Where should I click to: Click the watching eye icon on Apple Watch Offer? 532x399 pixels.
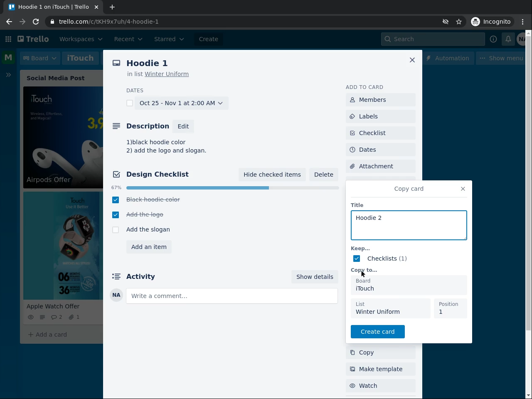tap(31, 317)
